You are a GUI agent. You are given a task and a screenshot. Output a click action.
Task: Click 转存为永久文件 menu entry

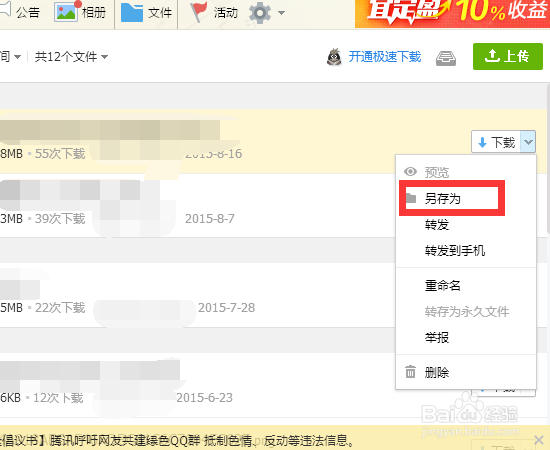point(466,311)
